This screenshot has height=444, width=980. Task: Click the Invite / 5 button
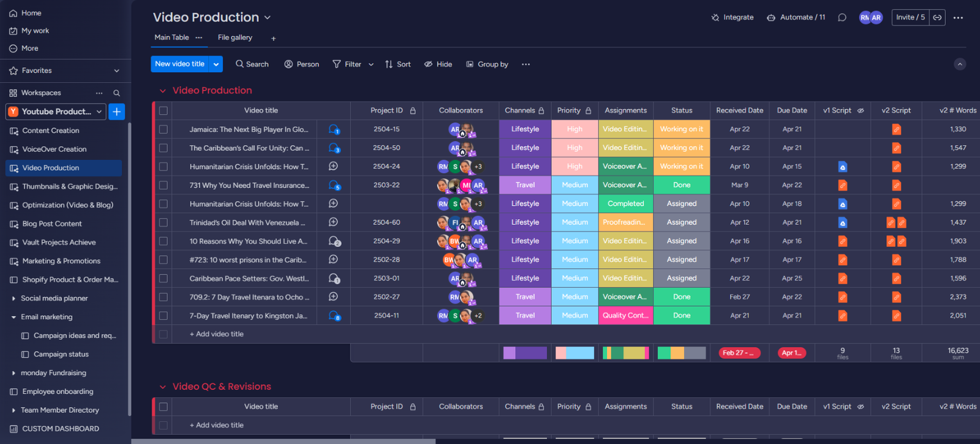point(910,18)
